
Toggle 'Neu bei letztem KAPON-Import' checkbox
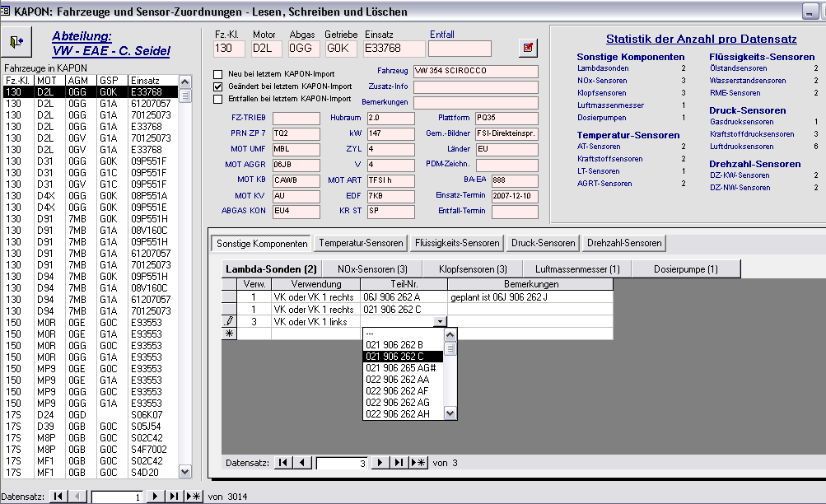217,74
